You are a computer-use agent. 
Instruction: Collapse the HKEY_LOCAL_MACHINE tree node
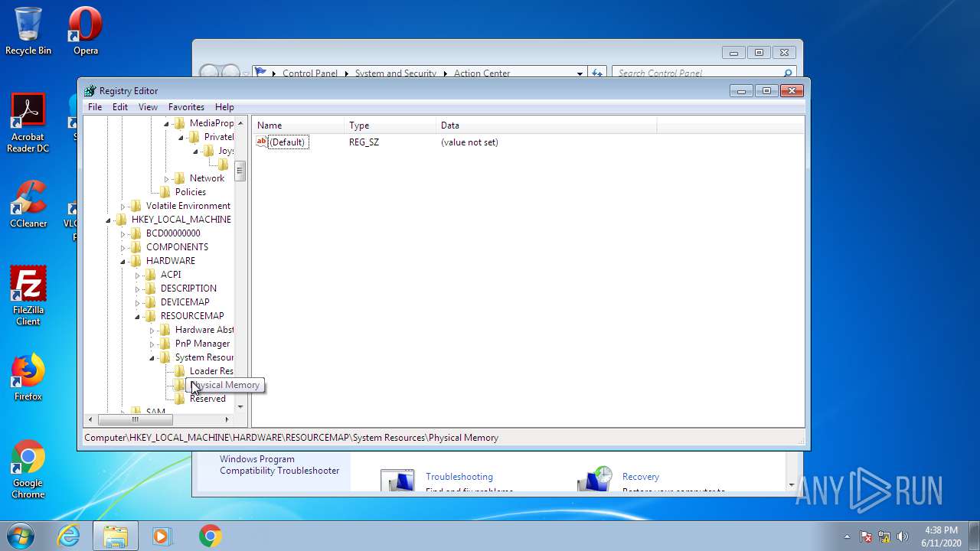[108, 220]
